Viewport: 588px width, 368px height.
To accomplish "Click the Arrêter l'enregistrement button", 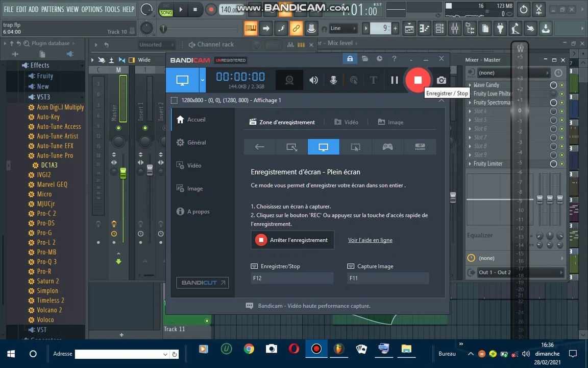I will [292, 240].
